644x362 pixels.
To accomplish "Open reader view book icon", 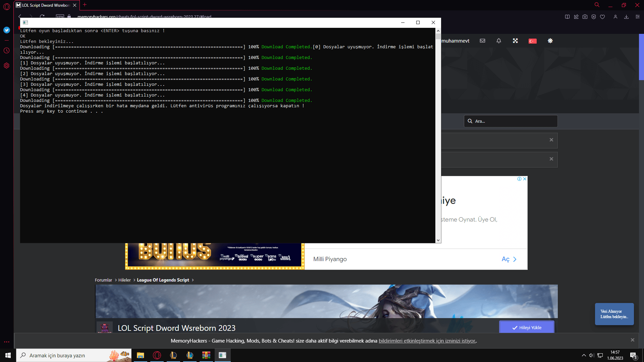I will click(x=567, y=17).
